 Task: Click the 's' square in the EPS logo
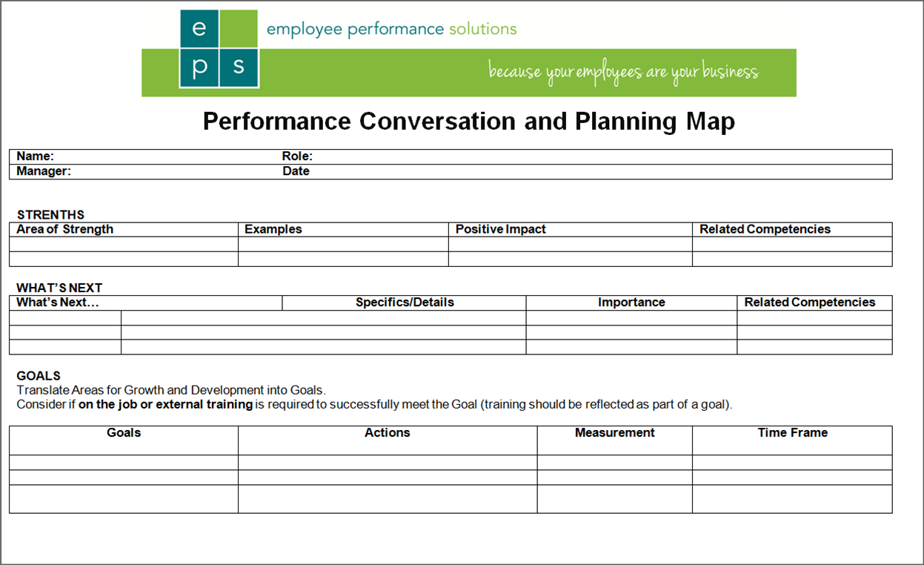click(239, 68)
